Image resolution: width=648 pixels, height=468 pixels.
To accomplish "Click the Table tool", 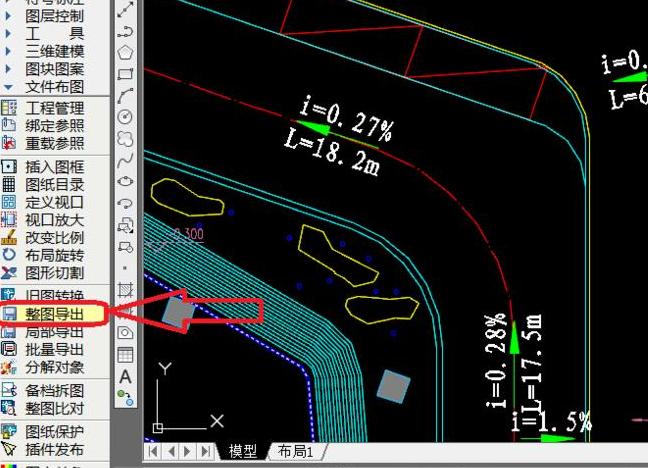I will click(126, 354).
